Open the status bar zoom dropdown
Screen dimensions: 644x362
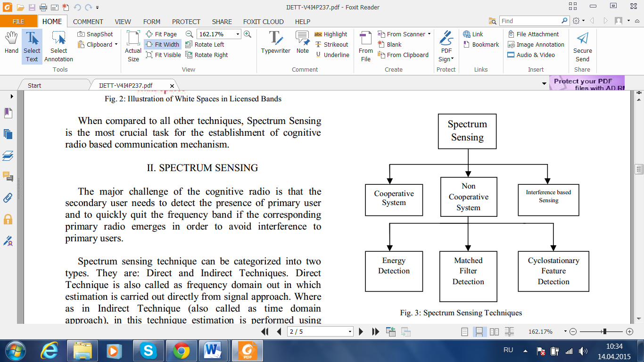click(x=565, y=332)
